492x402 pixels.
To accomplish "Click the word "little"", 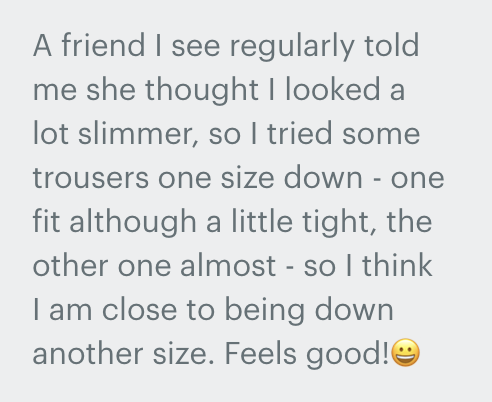I will 262,221.
